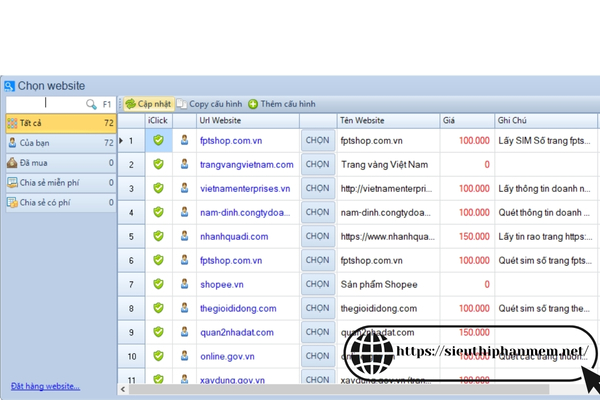Image resolution: width=600 pixels, height=400 pixels.
Task: Sort by the Tên Website column header
Action: [388, 121]
